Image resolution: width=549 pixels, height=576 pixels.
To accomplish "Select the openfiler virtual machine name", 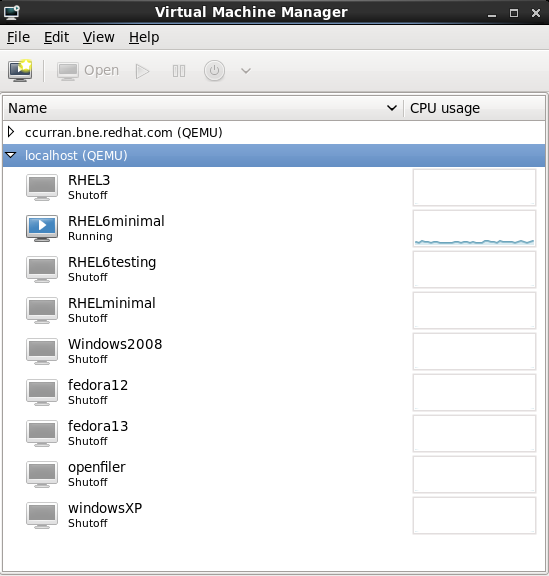I will pos(97,467).
